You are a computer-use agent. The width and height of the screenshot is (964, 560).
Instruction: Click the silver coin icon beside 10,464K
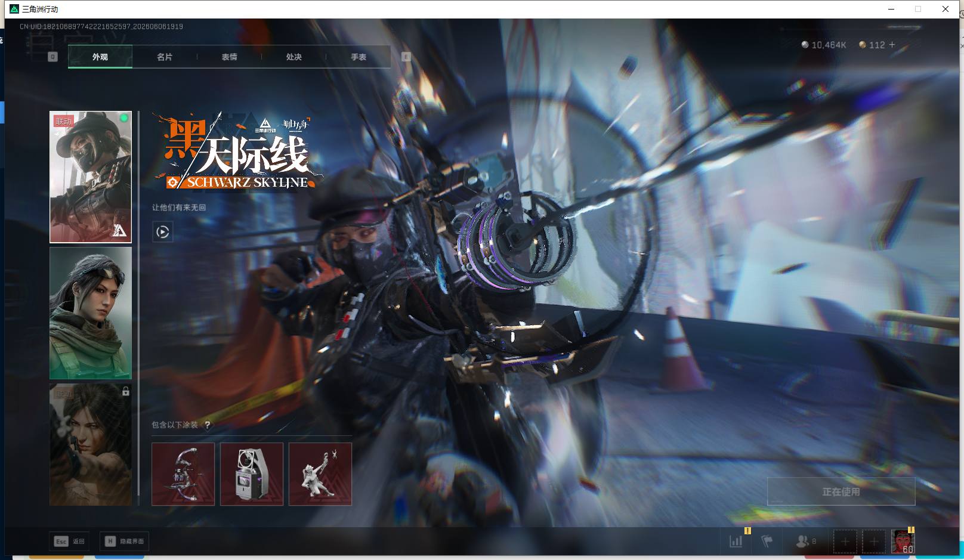pos(805,45)
